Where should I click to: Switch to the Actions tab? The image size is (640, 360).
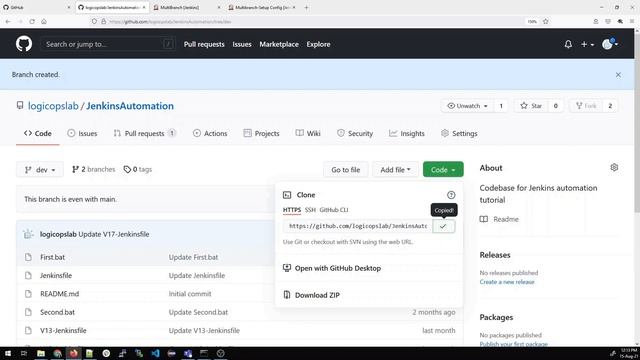click(x=210, y=133)
